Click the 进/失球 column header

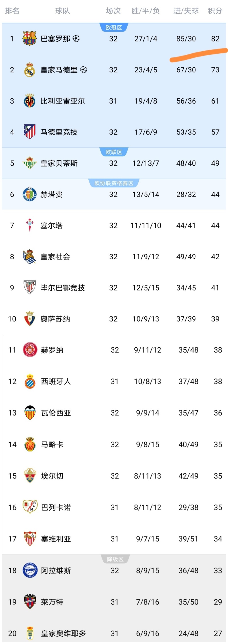tap(186, 11)
